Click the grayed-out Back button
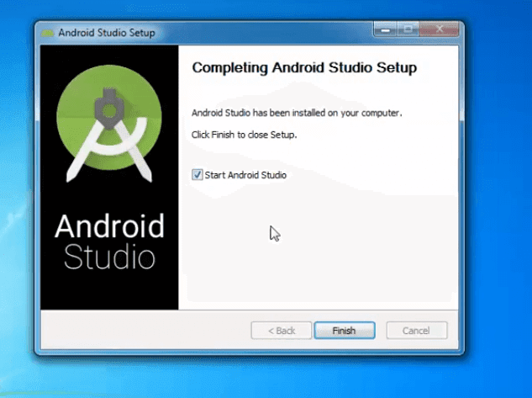This screenshot has height=398, width=532. (282, 330)
